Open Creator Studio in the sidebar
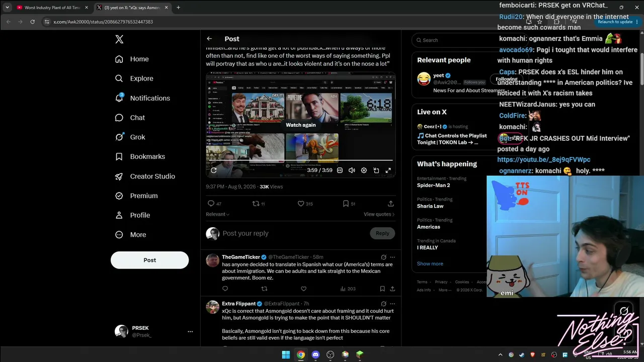 (145, 176)
